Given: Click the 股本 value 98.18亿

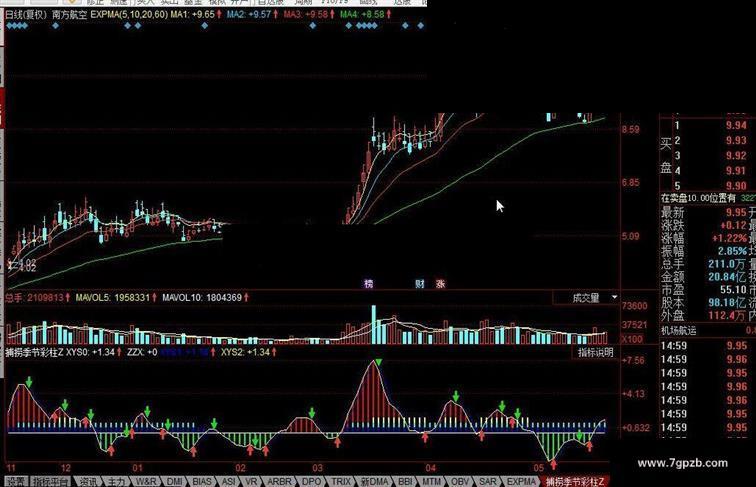Looking at the screenshot, I should click(x=727, y=303).
